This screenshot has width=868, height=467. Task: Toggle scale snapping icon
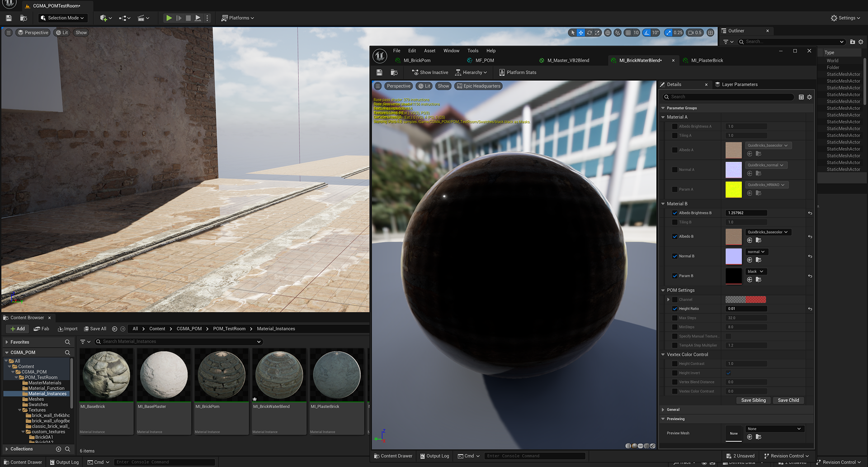pos(669,33)
